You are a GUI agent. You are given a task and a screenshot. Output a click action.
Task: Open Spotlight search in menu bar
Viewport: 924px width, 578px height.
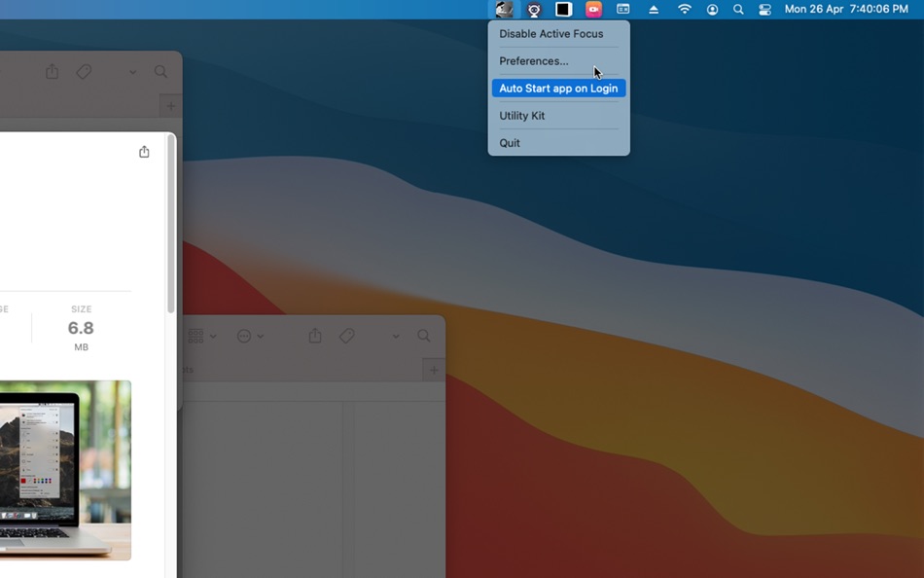738,10
